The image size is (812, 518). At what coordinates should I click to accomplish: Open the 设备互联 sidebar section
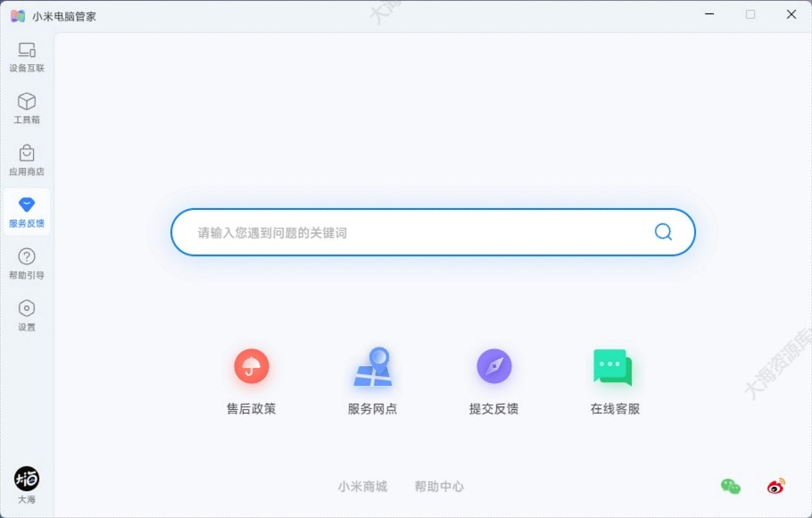(x=27, y=57)
